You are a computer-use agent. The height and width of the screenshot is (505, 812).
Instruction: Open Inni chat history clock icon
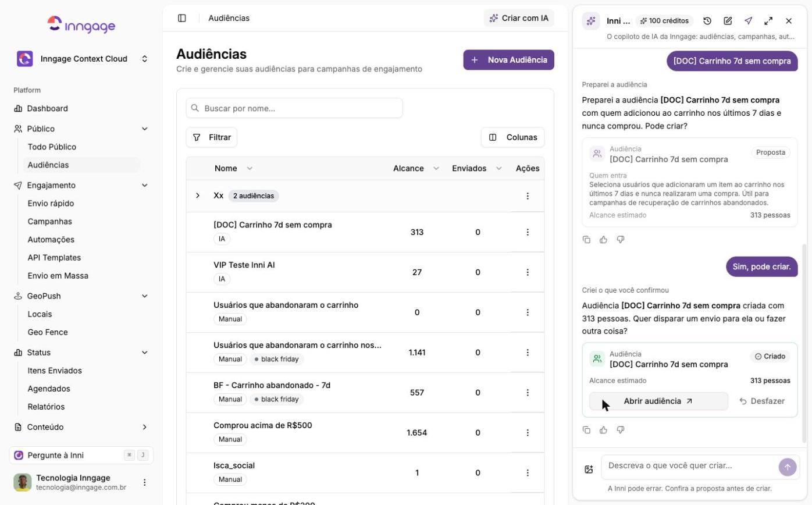(707, 21)
